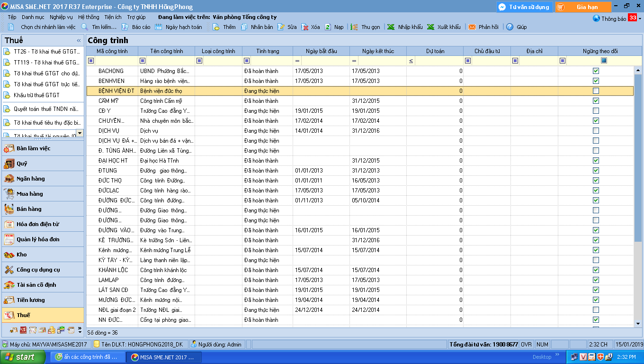Open the Báo cáo report icon
The width and height of the screenshot is (644, 364).
click(125, 27)
